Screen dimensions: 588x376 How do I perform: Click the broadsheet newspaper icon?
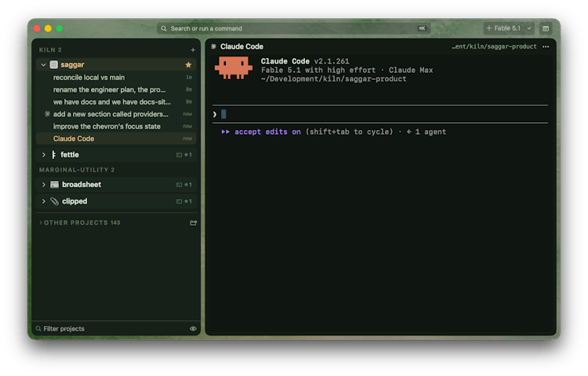click(x=54, y=185)
